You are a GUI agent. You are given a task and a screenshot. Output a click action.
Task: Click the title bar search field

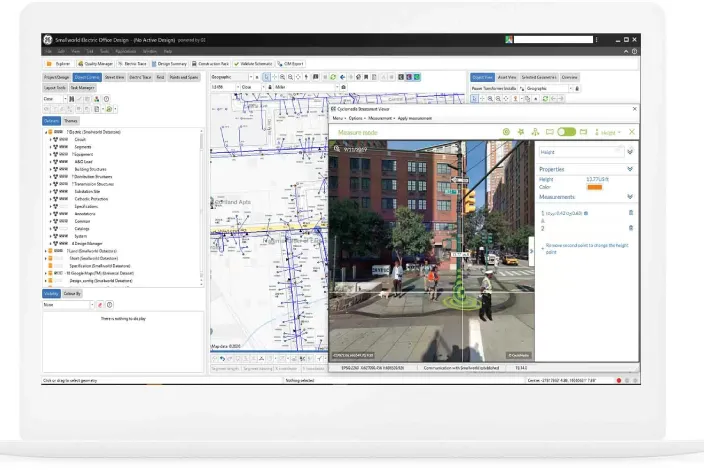[x=553, y=40]
